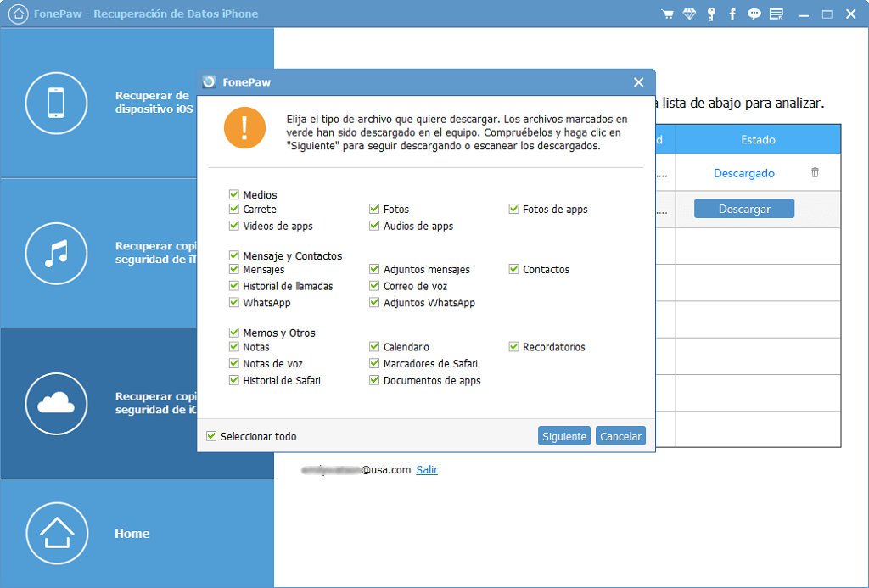The image size is (869, 588).
Task: Uncheck the WhatsApp checkbox
Action: click(x=234, y=303)
